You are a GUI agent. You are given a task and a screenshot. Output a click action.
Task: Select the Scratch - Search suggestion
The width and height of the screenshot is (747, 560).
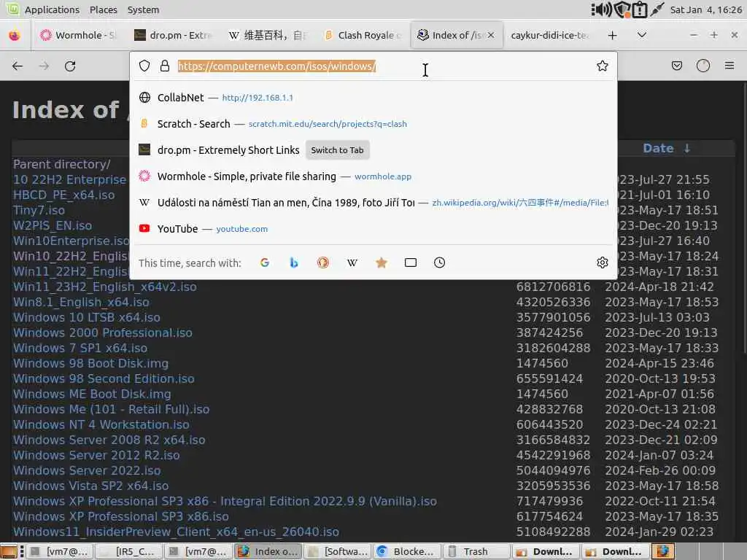coord(373,124)
